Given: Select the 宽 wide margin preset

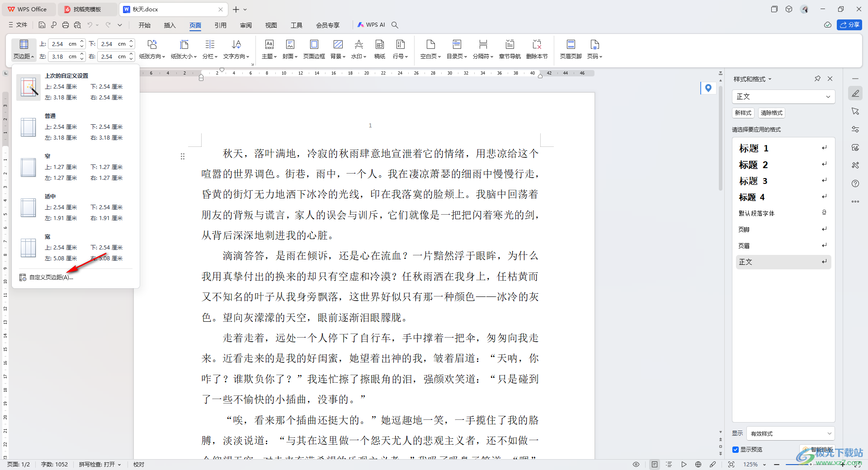Looking at the screenshot, I should (75, 248).
